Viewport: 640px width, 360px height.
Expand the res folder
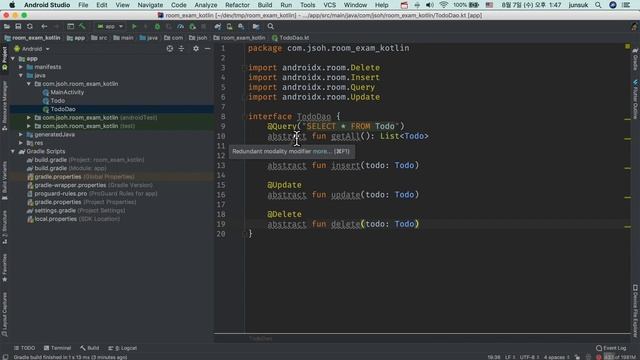(21, 143)
